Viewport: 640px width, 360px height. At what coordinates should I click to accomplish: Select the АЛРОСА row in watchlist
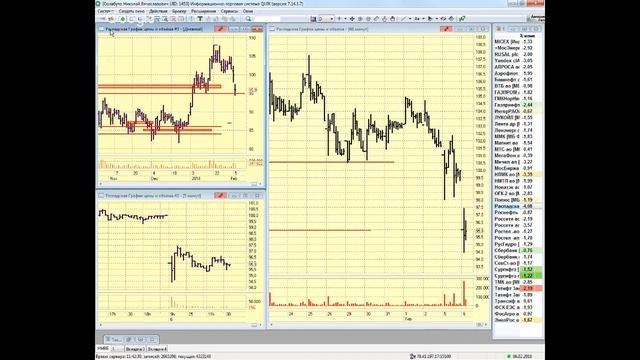(518, 67)
